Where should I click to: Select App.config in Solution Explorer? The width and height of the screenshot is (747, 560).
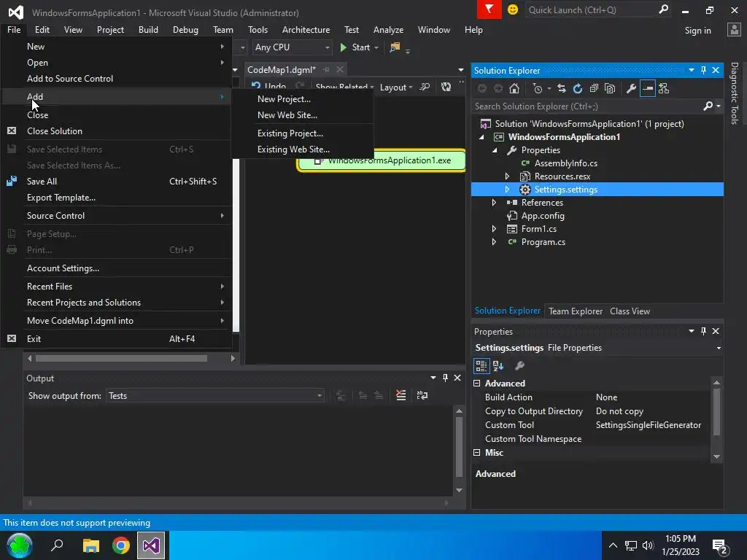point(543,216)
